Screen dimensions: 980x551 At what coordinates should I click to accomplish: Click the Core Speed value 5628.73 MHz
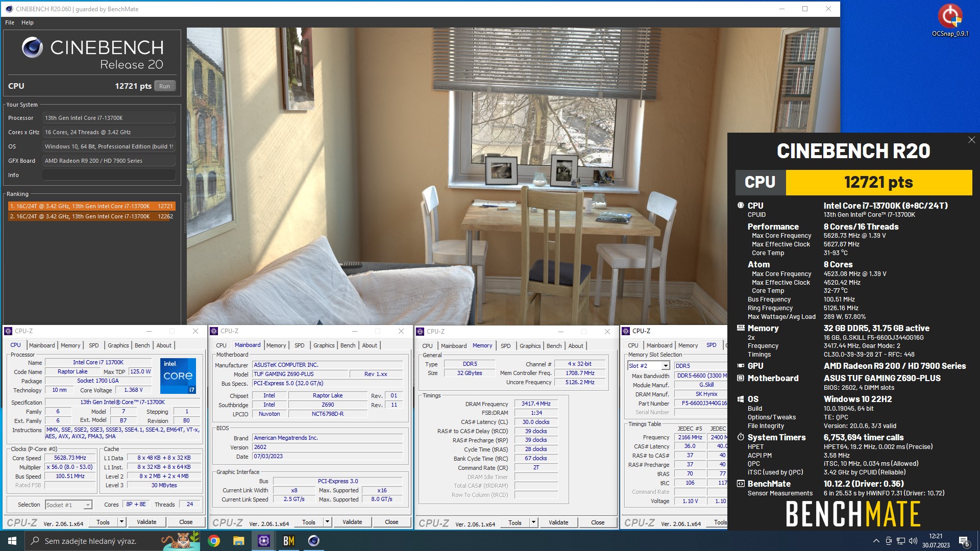tap(70, 458)
